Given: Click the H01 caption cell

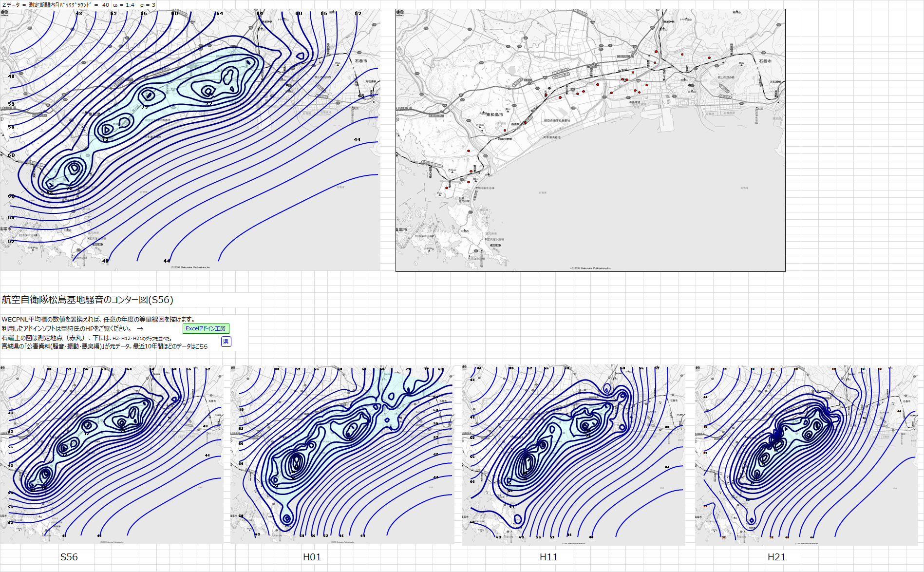Looking at the screenshot, I should pyautogui.click(x=312, y=557).
